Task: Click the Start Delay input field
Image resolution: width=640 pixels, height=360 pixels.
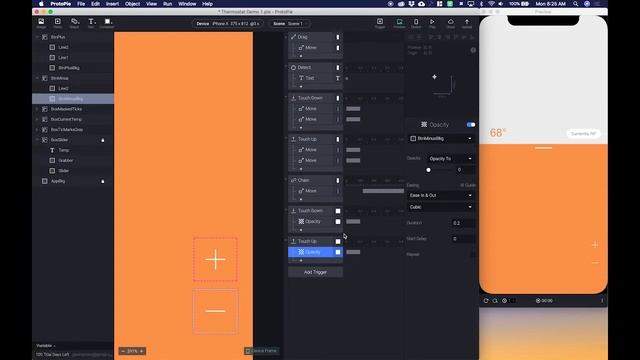Action: (x=463, y=239)
